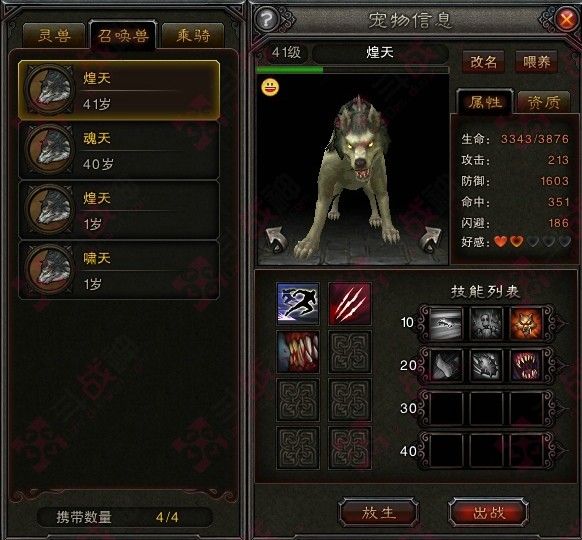Viewport: 582px width, 540px height.
Task: Open the 资质 aptitude tab
Action: click(x=544, y=102)
